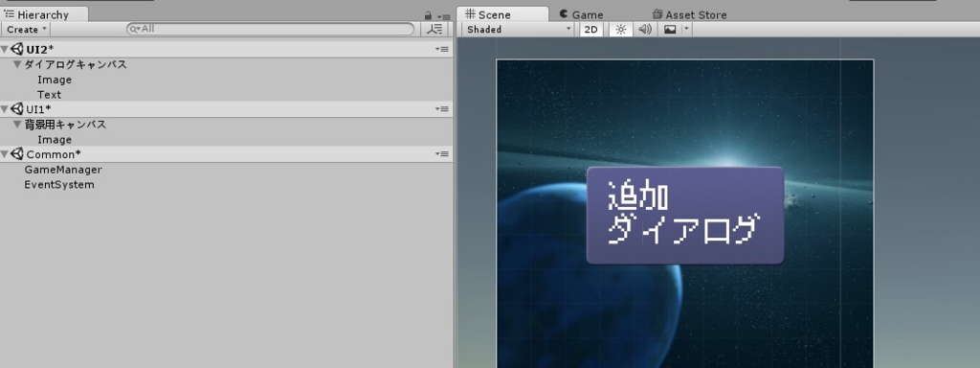This screenshot has width=980, height=368.
Task: Select the EventSystem object
Action: [x=59, y=185]
